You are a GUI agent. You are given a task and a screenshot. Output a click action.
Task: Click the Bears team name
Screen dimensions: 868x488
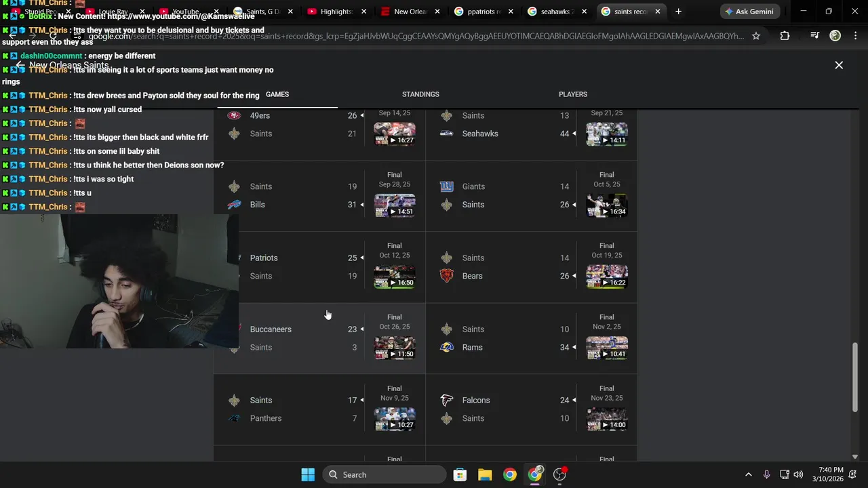pos(472,276)
